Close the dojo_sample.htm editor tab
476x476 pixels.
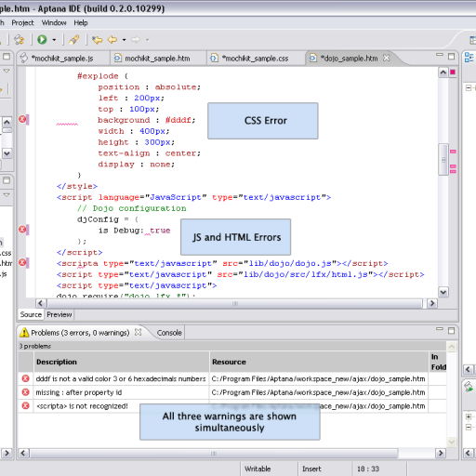(x=386, y=58)
